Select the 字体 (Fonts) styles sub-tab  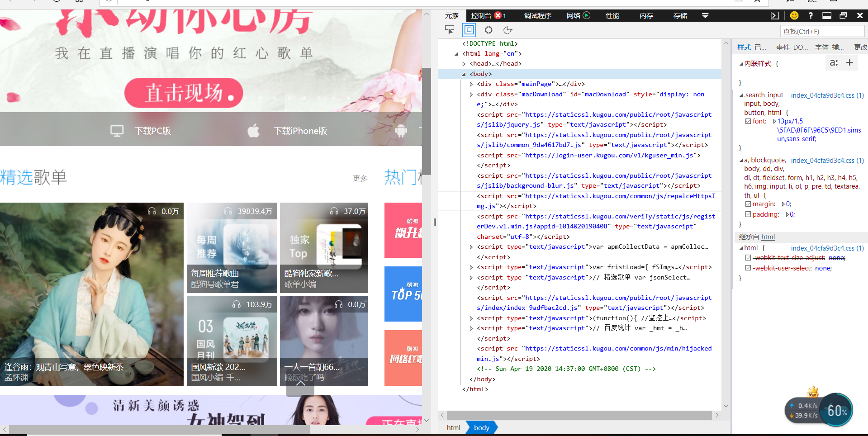coord(822,47)
